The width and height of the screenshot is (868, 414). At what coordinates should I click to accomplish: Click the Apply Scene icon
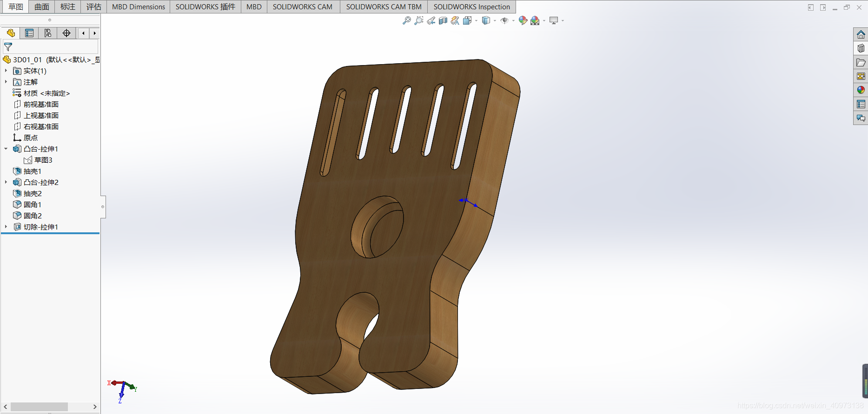535,20
